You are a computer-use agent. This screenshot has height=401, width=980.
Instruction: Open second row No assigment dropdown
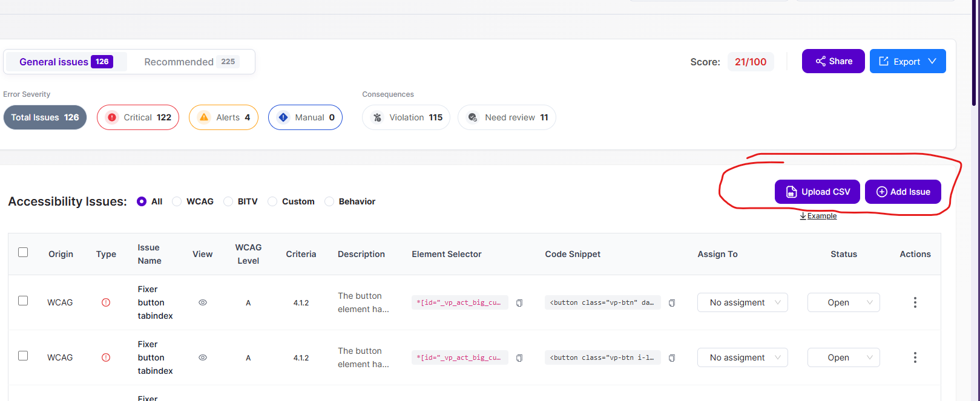(x=743, y=357)
